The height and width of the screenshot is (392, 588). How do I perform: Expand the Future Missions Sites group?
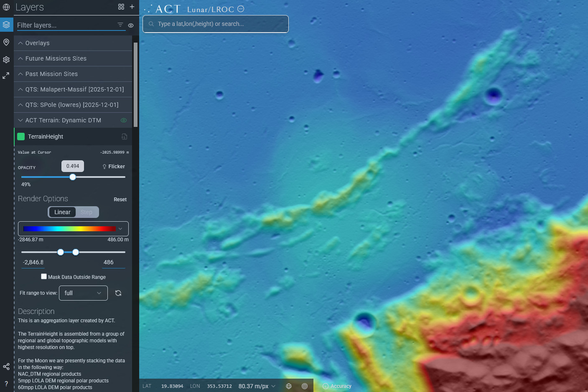point(73,58)
